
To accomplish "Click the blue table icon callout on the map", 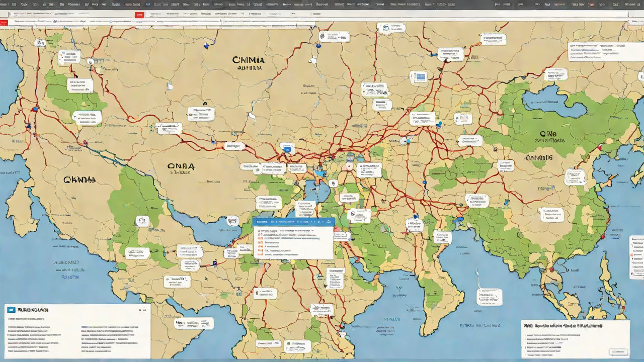I will coord(419,77).
